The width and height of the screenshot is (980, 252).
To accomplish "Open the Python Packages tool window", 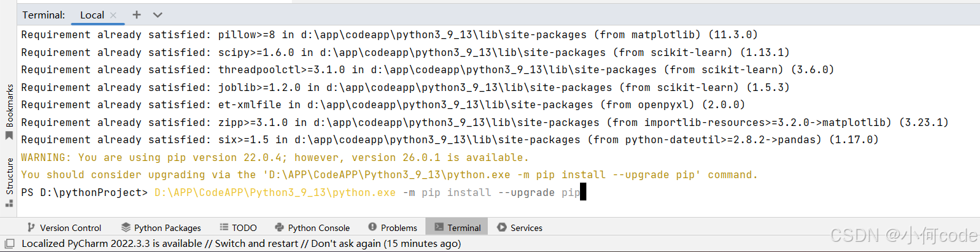I will pos(161,228).
